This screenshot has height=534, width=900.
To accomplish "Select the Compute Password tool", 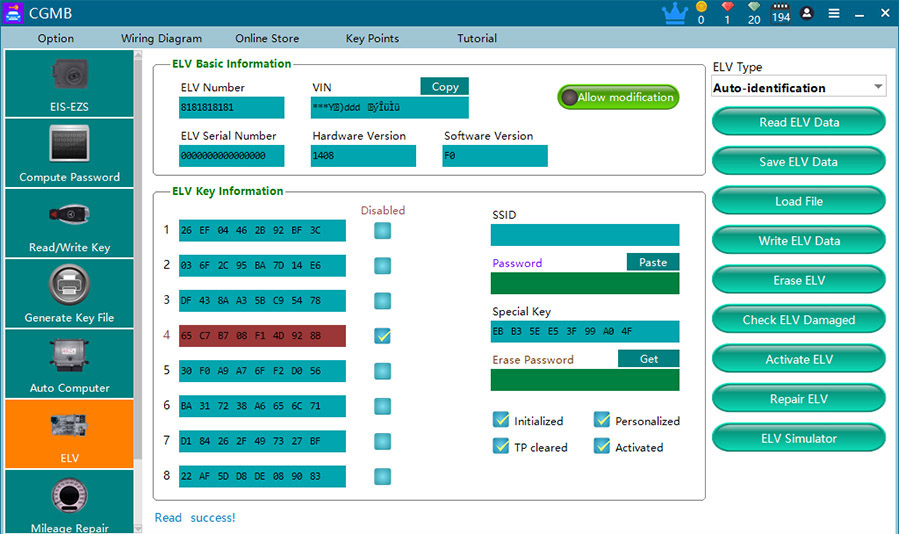I will [68, 153].
